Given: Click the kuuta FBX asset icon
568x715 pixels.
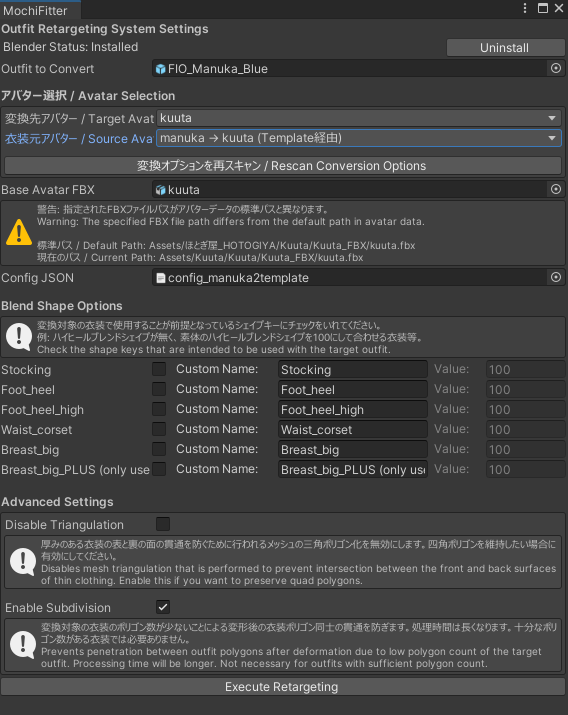Looking at the screenshot, I should [160, 190].
